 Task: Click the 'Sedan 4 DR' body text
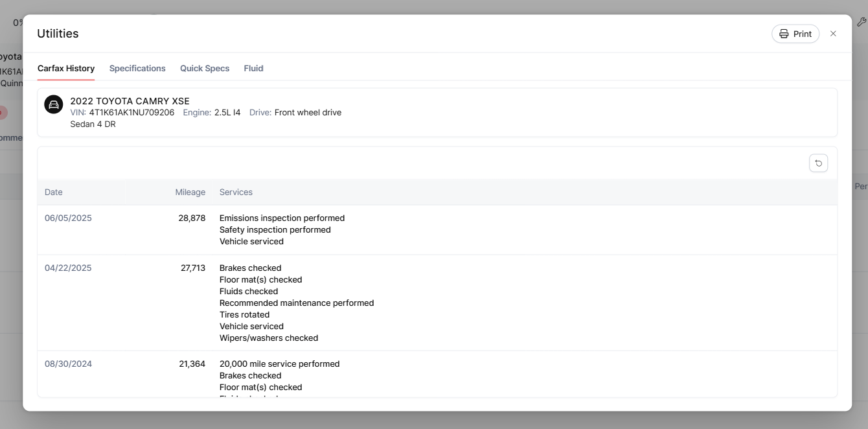tap(93, 124)
